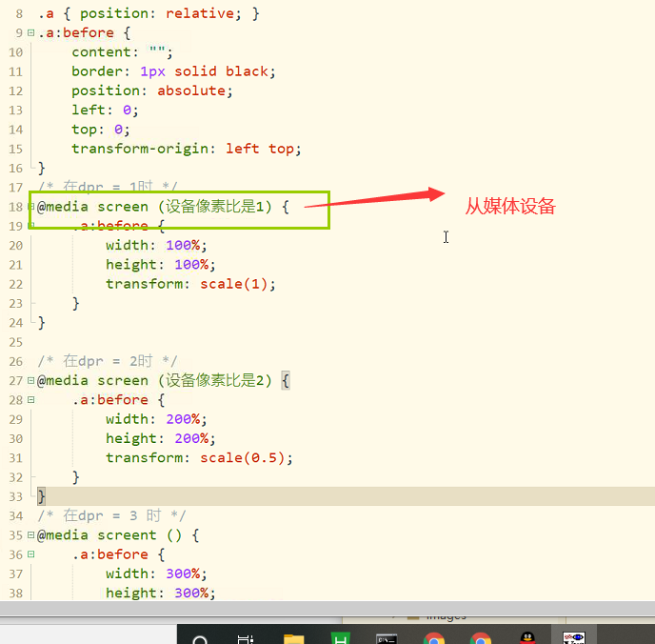Open the command prompt taskbar icon
The height and width of the screenshot is (644, 655).
pyautogui.click(x=387, y=639)
